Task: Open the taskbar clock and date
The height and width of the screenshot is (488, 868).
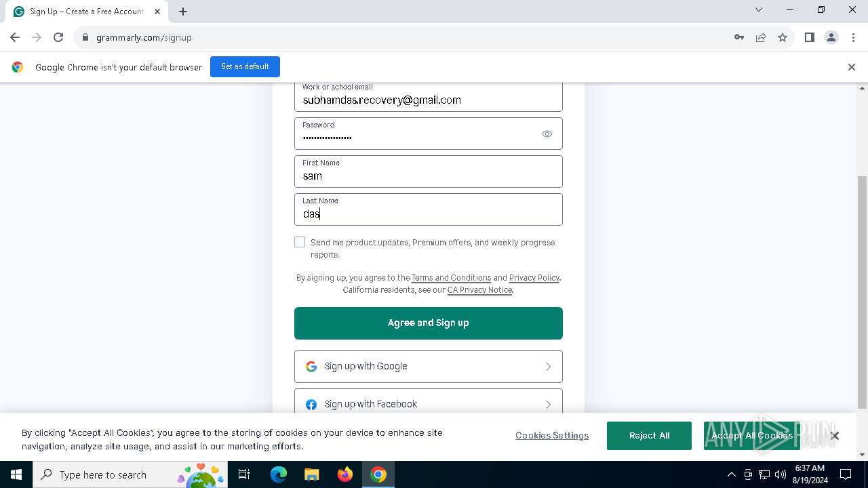Action: coord(810,474)
